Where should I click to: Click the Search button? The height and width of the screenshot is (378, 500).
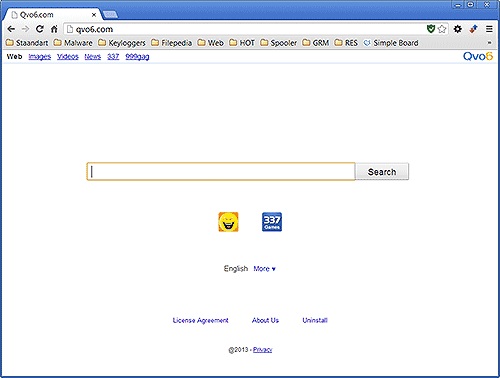point(382,172)
